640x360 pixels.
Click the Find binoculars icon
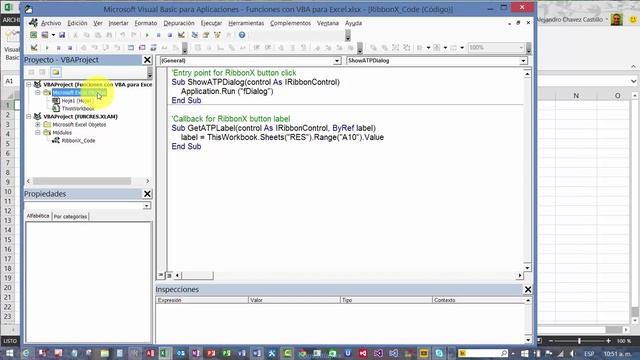109,35
